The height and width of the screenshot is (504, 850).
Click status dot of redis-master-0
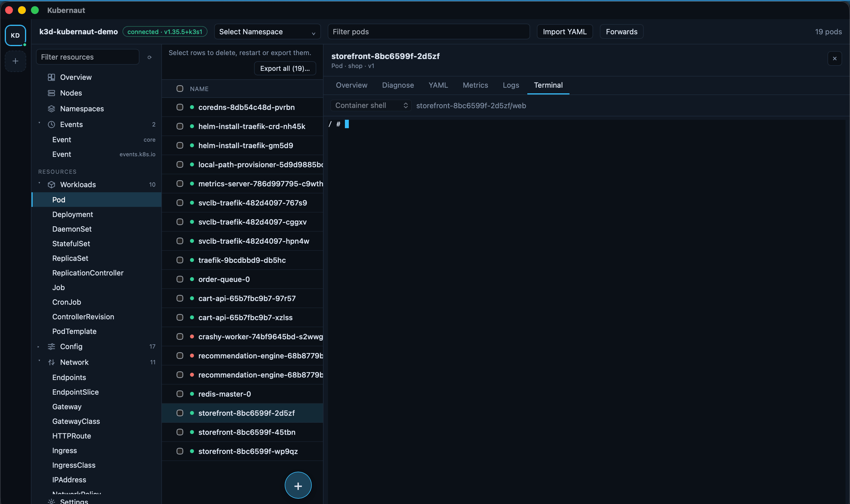click(x=192, y=394)
